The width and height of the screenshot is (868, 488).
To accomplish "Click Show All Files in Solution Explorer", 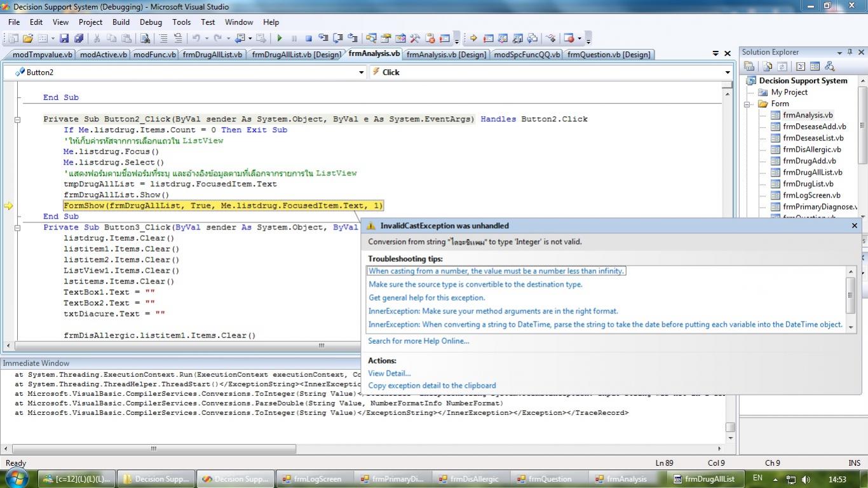I will [768, 66].
